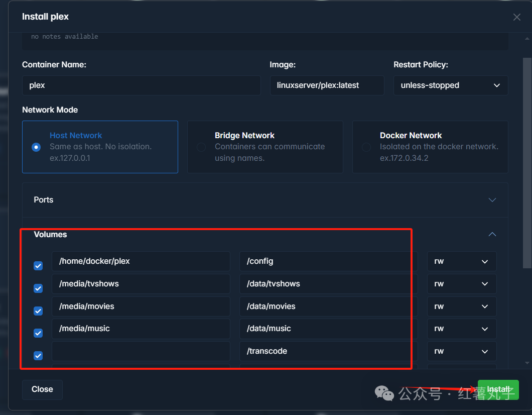Edit the Container Name field containing plex
This screenshot has width=532, height=415.
142,85
